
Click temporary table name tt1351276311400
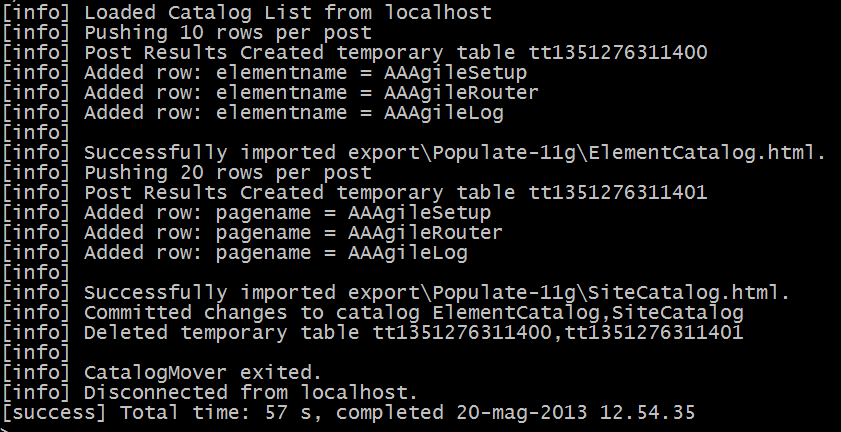pos(618,53)
